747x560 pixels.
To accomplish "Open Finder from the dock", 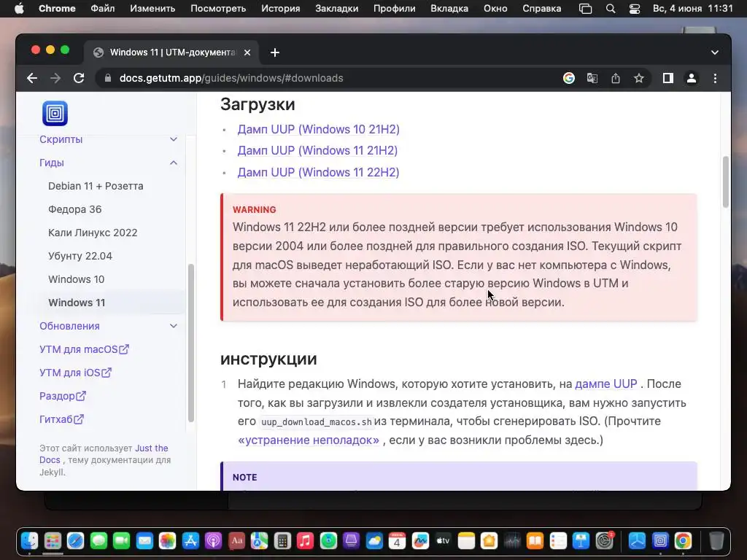I will 29,540.
